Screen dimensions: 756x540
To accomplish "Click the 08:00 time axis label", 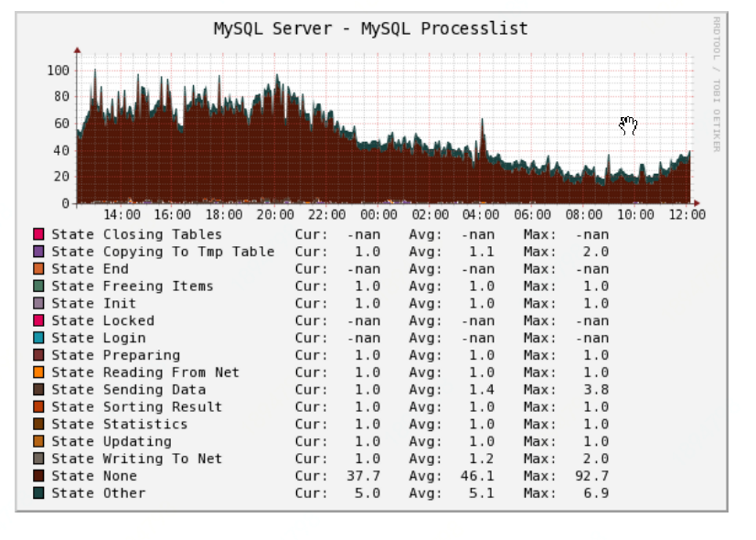I will pos(584,214).
